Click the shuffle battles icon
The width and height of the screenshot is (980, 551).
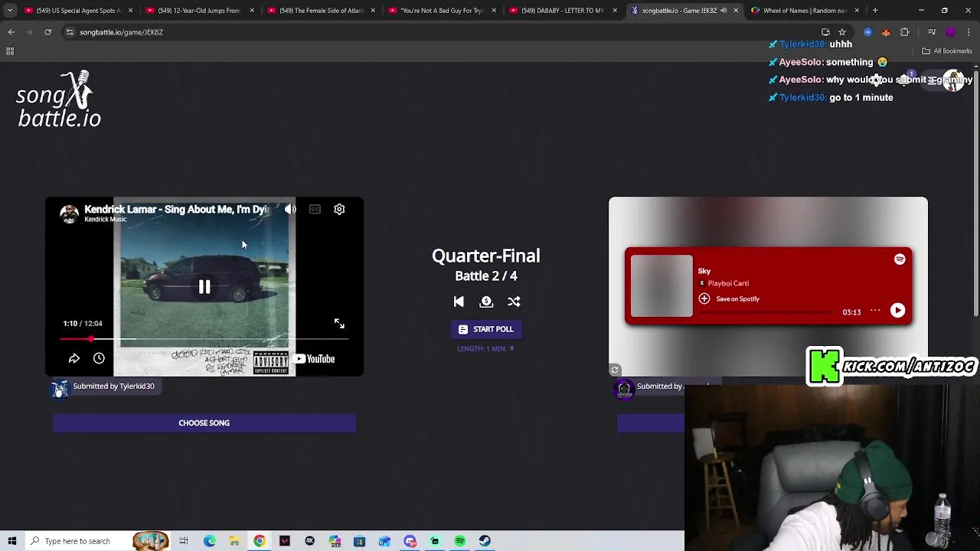[514, 302]
